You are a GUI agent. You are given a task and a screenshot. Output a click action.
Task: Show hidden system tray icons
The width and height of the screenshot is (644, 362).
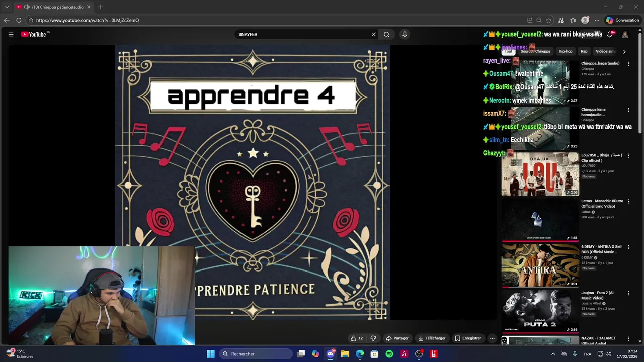coord(553,354)
